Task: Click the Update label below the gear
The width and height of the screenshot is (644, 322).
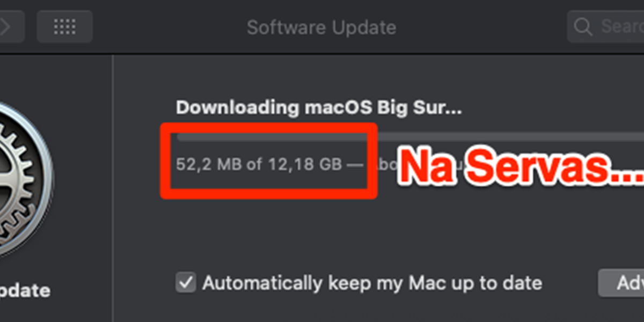Action: tap(24, 291)
